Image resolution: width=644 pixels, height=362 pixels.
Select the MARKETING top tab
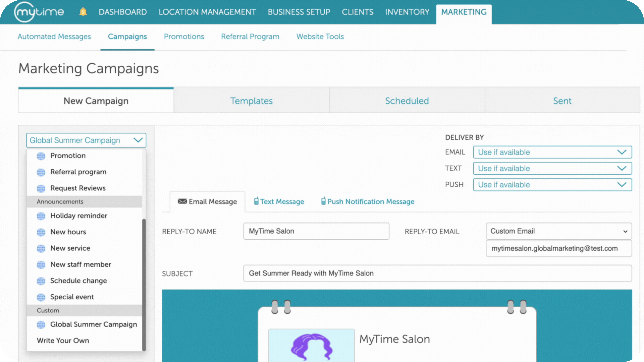coord(464,13)
